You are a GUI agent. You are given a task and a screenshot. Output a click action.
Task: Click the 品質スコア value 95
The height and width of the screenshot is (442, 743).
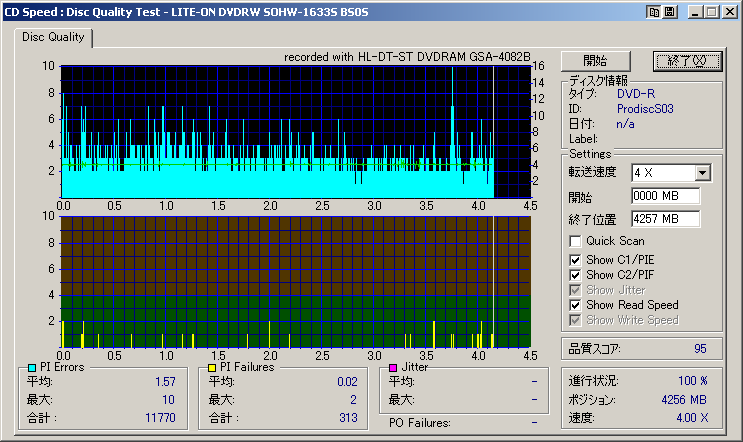(x=700, y=349)
